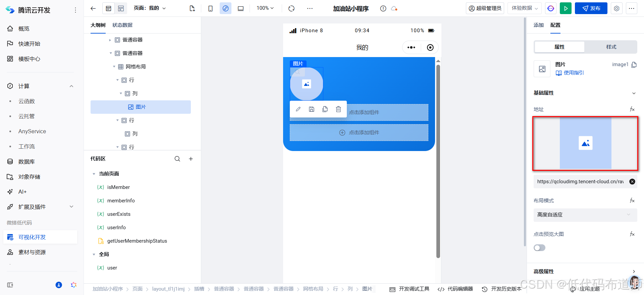
Task: Open the AI assistant robot icon
Action: coord(551,8)
